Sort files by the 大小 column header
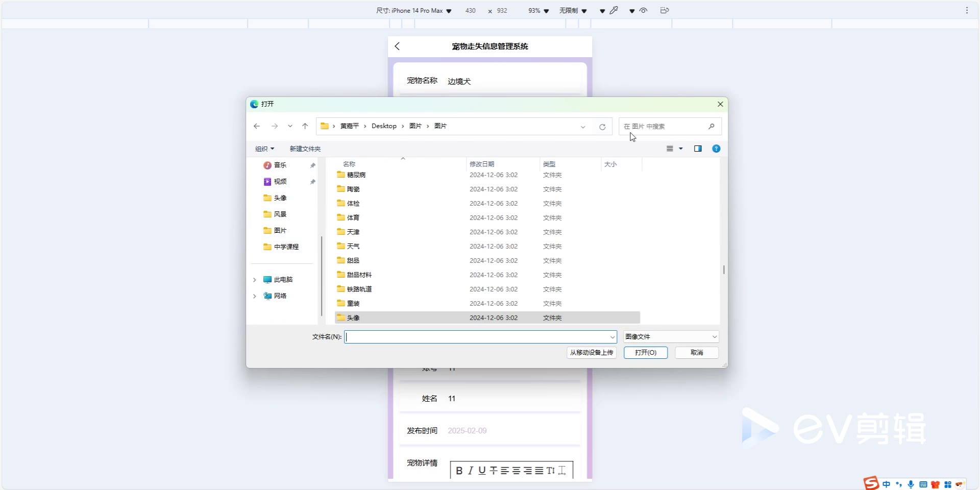The image size is (980, 490). pos(610,164)
